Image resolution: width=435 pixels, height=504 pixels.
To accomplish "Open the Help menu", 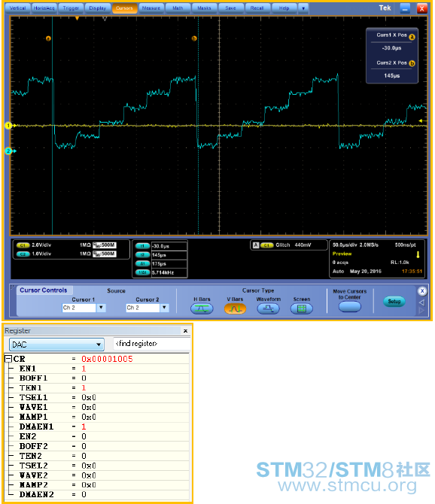I will coord(284,8).
